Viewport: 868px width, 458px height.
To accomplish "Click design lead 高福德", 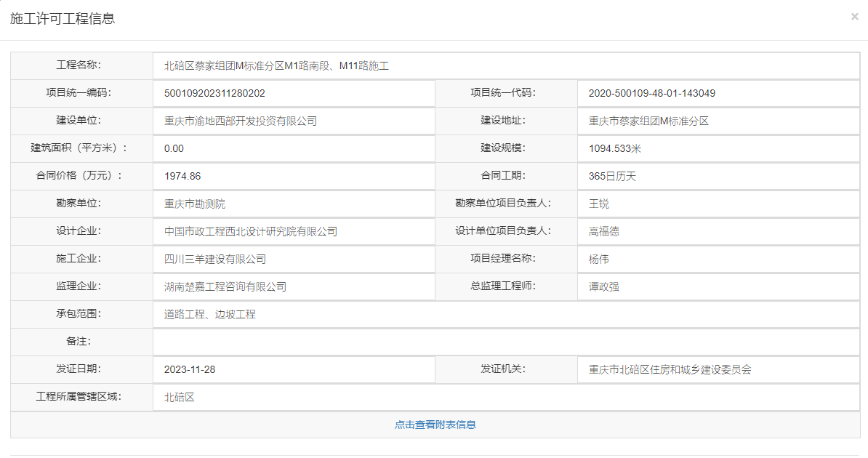I will click(604, 231).
